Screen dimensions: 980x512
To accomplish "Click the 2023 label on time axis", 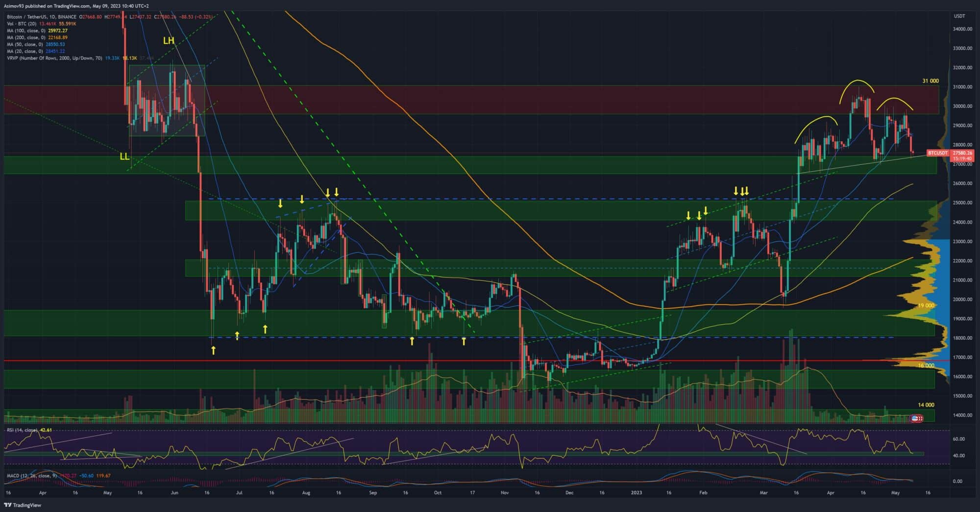I will coord(636,493).
